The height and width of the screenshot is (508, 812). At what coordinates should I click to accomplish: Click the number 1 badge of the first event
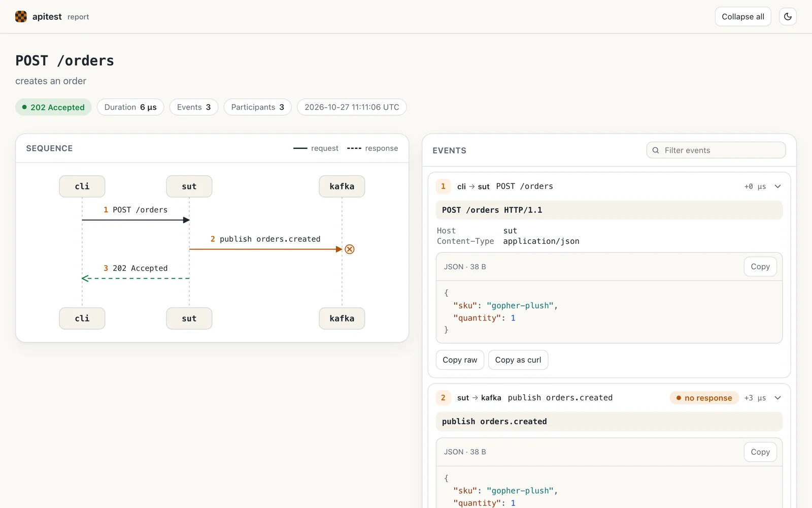pos(443,186)
